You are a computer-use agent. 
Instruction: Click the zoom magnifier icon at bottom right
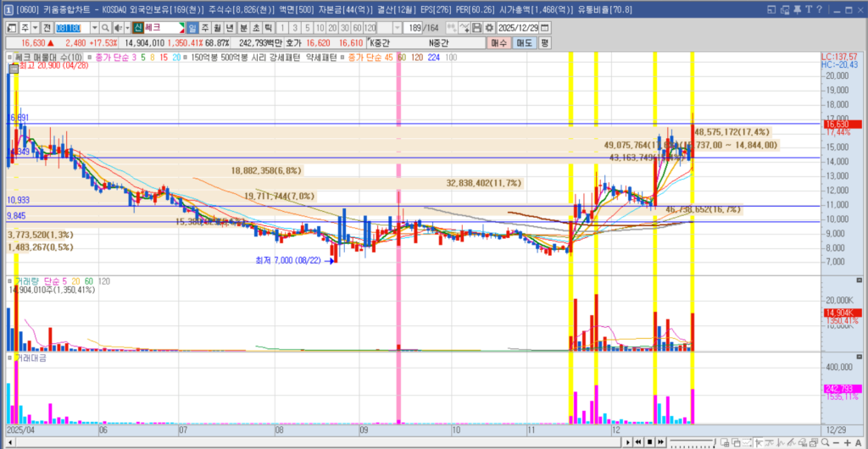(825, 442)
